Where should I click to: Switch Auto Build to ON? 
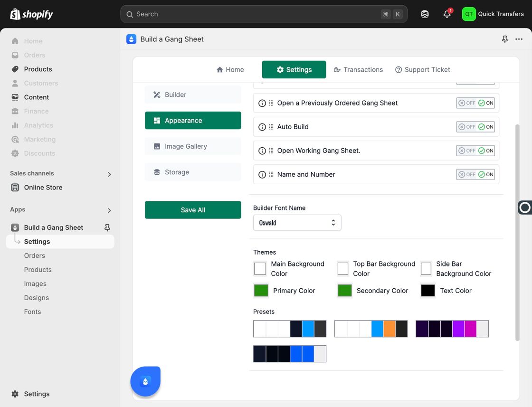tap(486, 127)
